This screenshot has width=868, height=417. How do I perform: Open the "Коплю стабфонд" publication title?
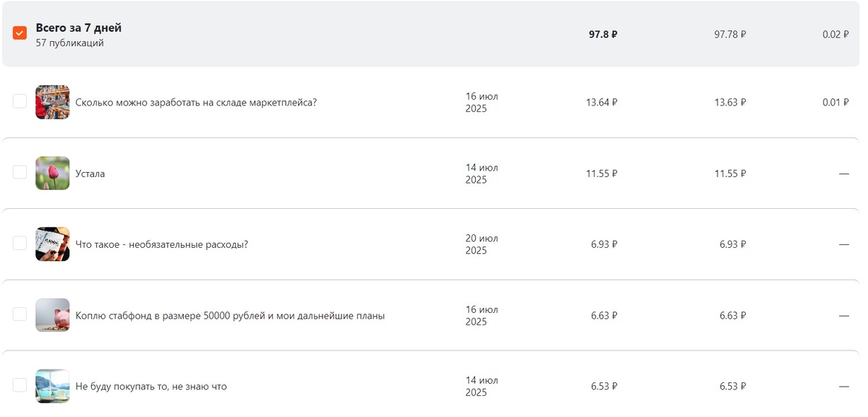tap(230, 316)
